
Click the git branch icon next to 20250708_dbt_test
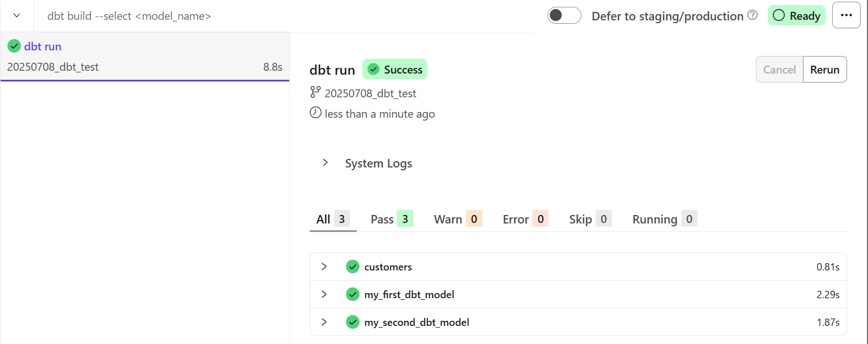[x=315, y=93]
